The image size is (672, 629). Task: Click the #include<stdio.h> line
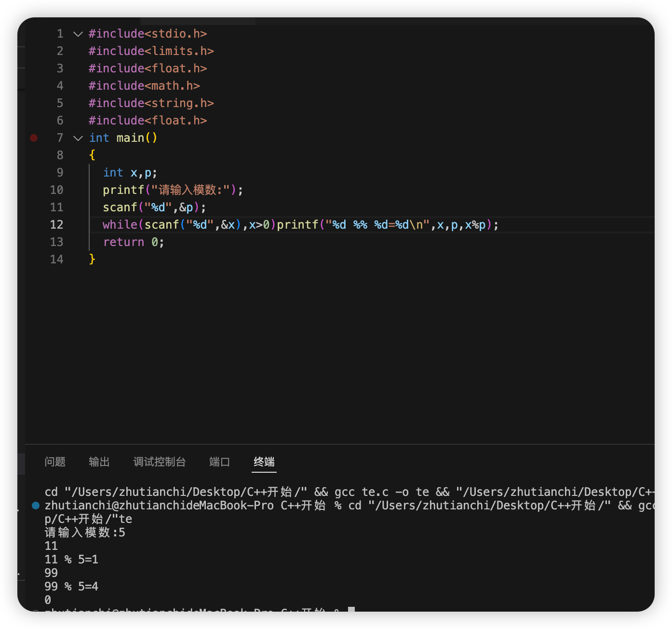(x=148, y=34)
